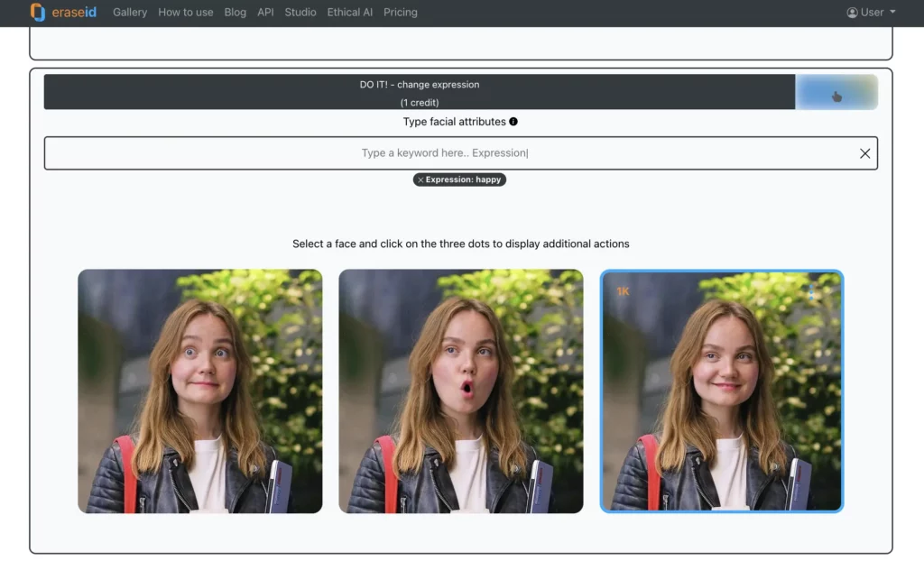Select the wide-eyed surprised face thumbnail
This screenshot has height=561, width=924.
199,391
